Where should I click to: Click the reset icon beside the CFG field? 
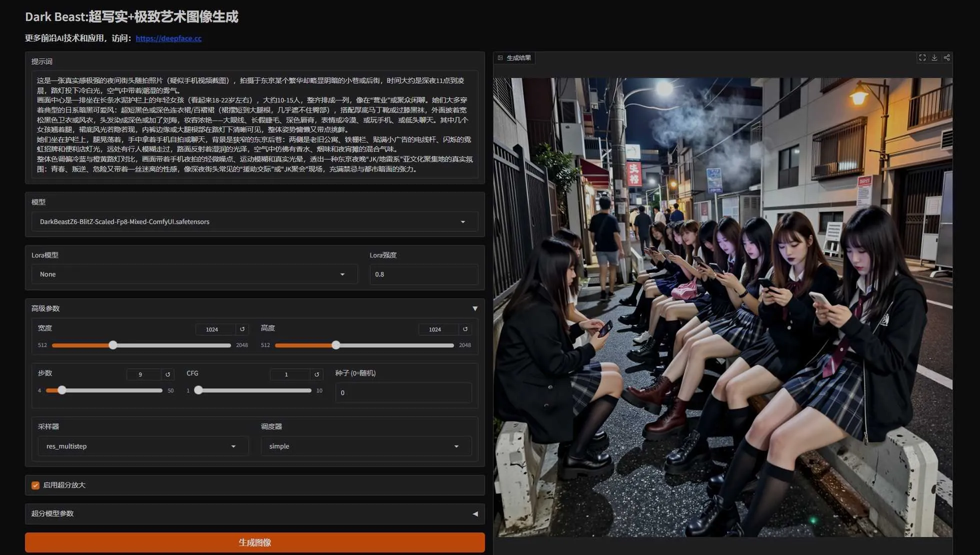(x=316, y=374)
